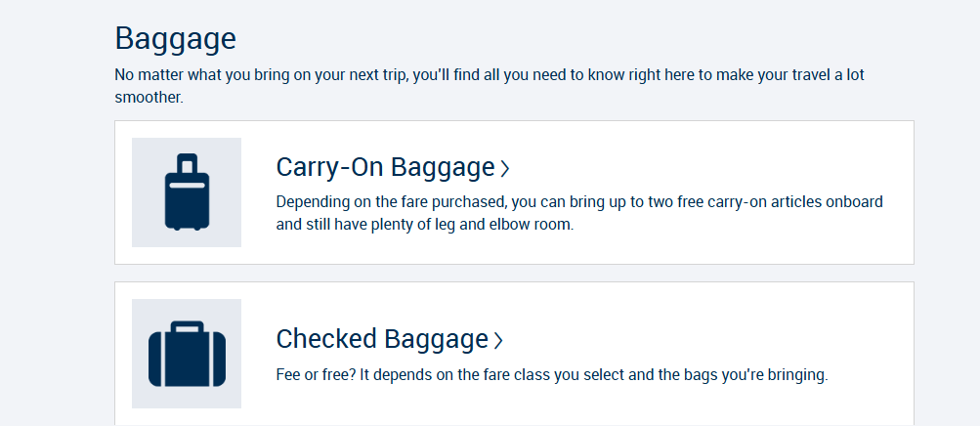Click the Baggage page heading
The height and width of the screenshot is (426, 980).
click(x=175, y=38)
